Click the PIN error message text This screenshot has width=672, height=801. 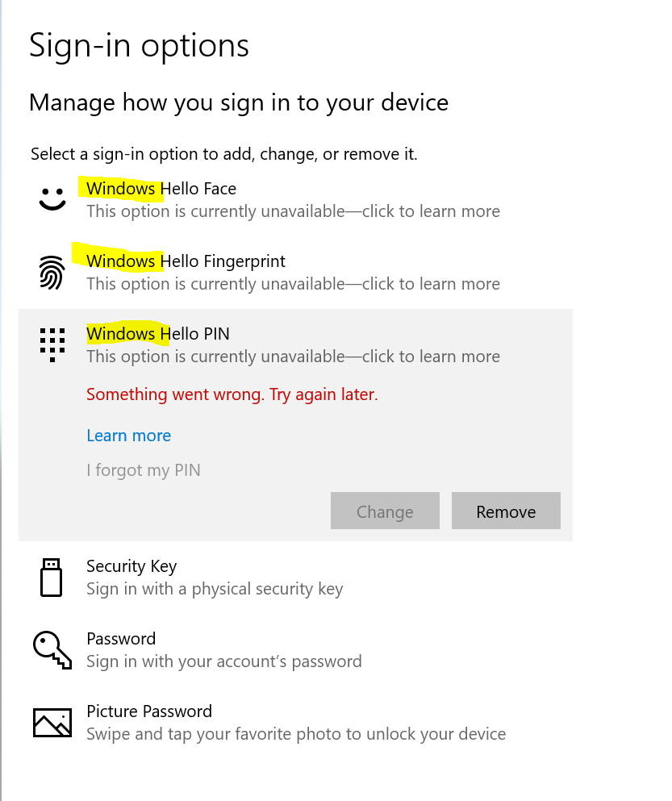(232, 394)
